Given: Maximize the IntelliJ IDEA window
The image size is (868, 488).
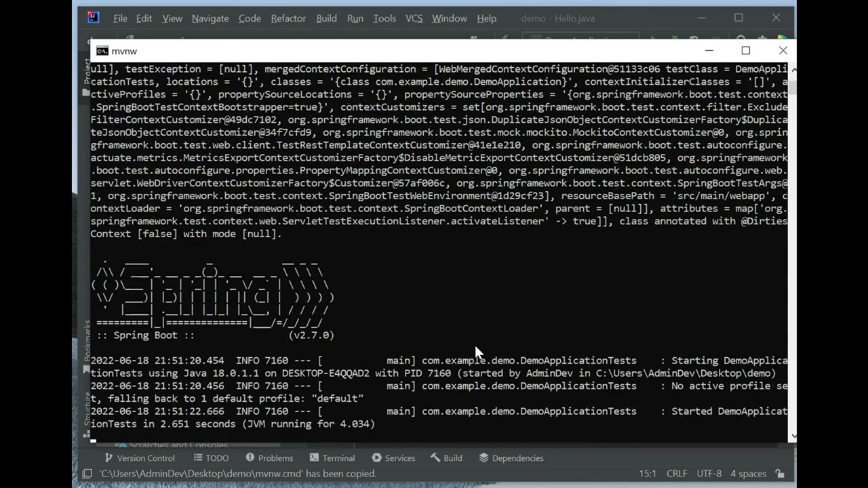Looking at the screenshot, I should [x=738, y=18].
